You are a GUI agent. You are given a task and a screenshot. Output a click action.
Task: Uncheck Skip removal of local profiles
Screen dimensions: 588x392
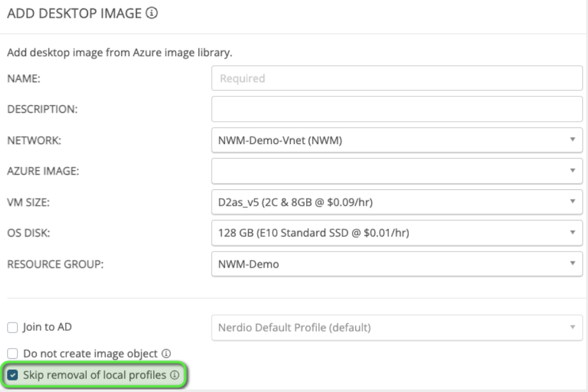point(13,375)
